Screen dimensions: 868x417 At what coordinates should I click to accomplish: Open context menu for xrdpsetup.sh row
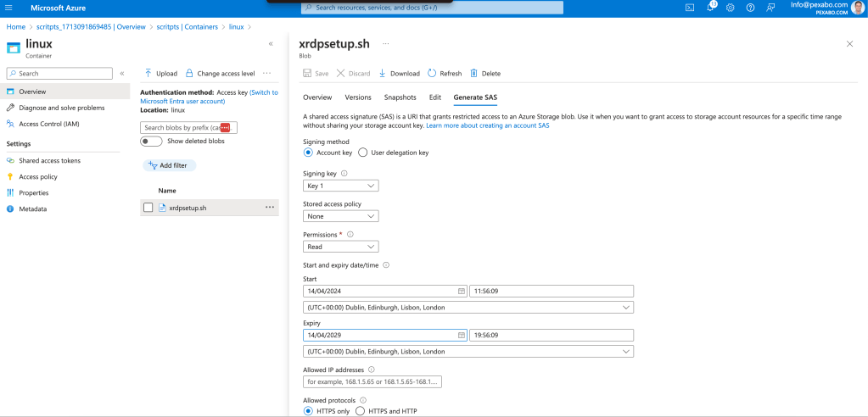[x=270, y=208]
